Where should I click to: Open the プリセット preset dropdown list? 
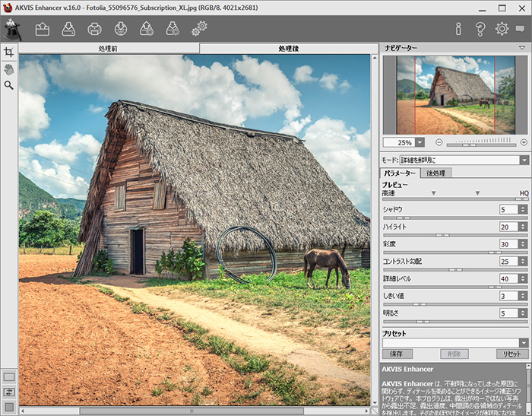coord(524,343)
